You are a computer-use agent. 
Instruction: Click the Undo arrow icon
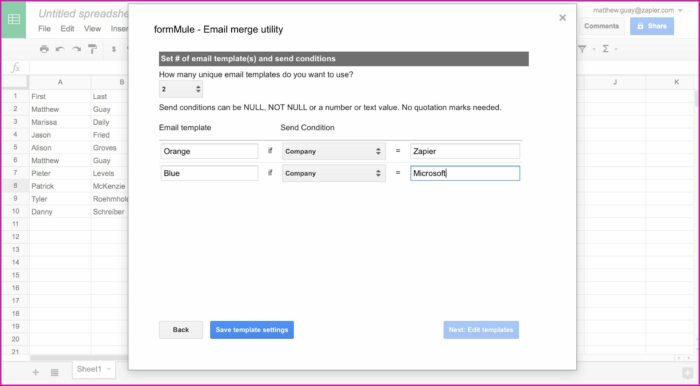point(60,49)
